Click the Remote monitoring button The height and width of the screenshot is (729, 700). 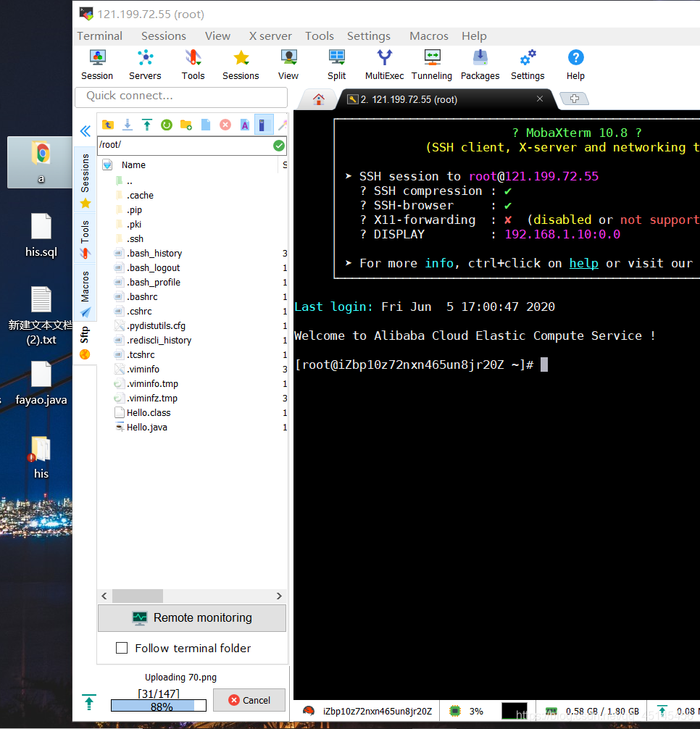(192, 618)
